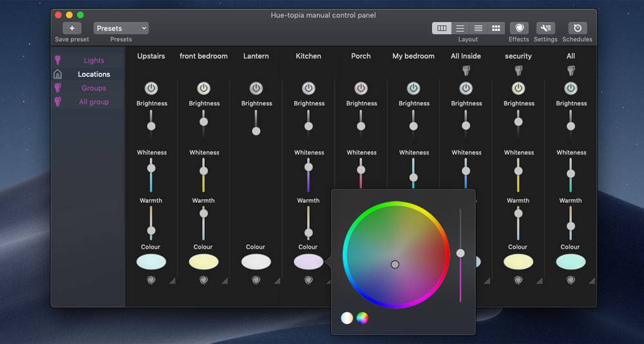Open the Presets dropdown
644x344 pixels.
[x=121, y=28]
